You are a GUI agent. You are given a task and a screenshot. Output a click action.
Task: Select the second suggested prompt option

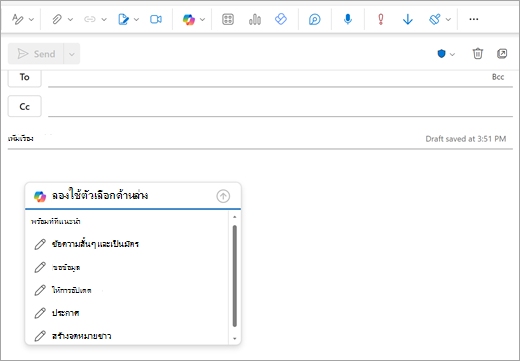[x=127, y=267]
